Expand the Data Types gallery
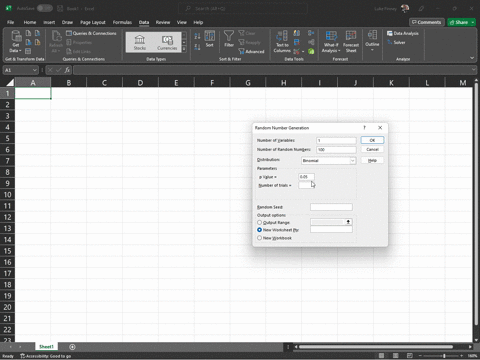The width and height of the screenshot is (480, 360). click(184, 49)
